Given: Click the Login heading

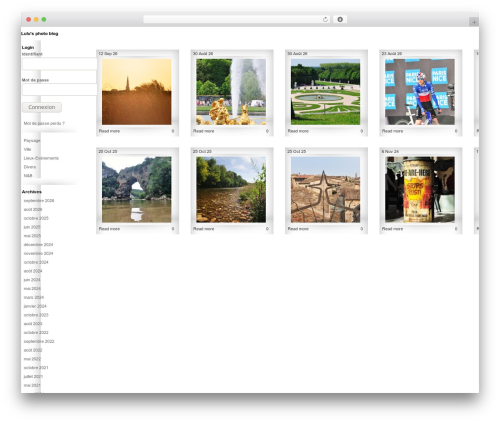Looking at the screenshot, I should (28, 47).
